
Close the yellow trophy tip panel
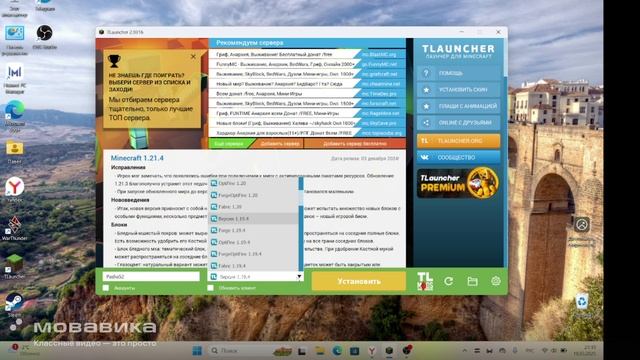[193, 57]
